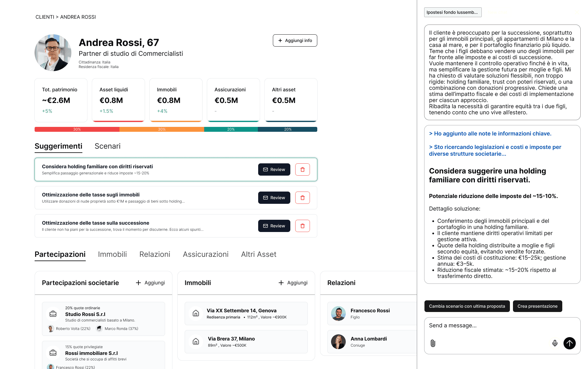Click Crea presentazione button
The image size is (588, 369).
pyautogui.click(x=537, y=306)
